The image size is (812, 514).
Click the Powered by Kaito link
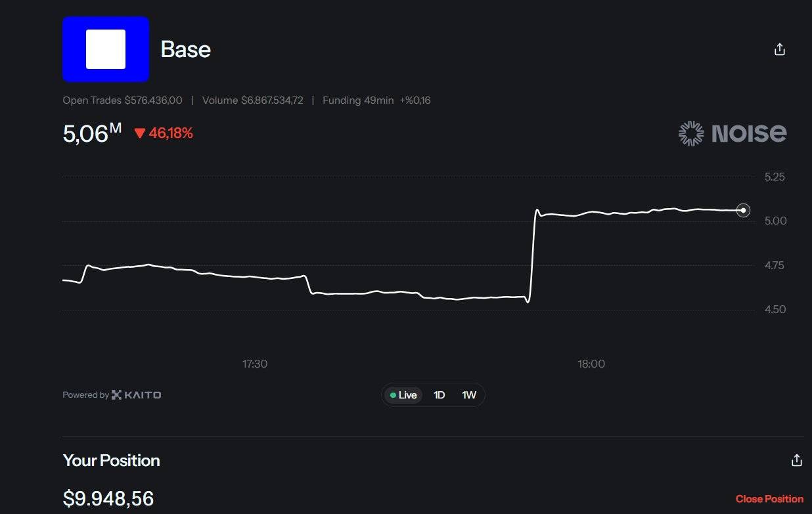click(x=112, y=395)
